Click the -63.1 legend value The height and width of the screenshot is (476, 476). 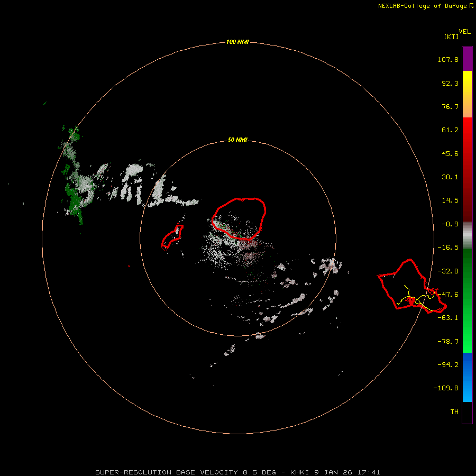coord(448,318)
